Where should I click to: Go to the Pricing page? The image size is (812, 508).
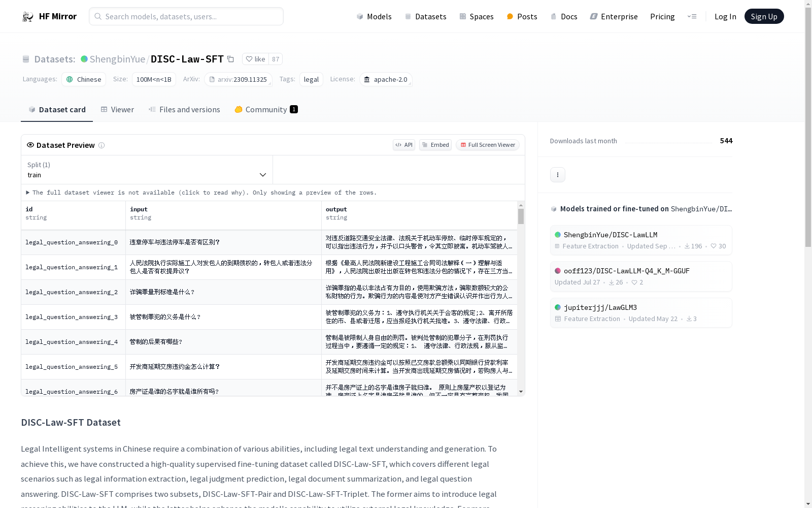[662, 16]
